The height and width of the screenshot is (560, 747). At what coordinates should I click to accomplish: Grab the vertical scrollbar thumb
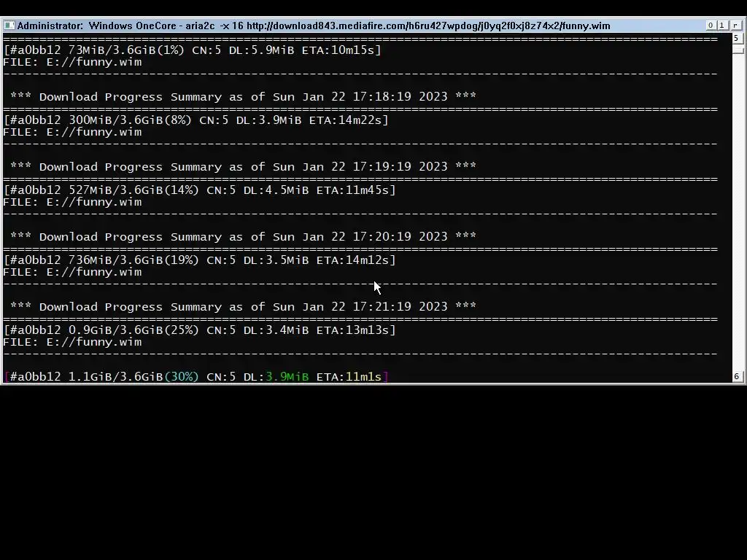737,49
